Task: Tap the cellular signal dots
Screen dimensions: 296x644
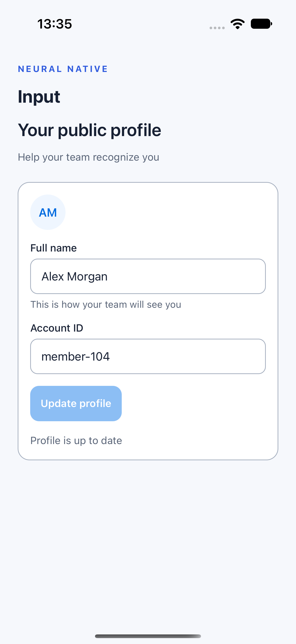Action: [217, 28]
